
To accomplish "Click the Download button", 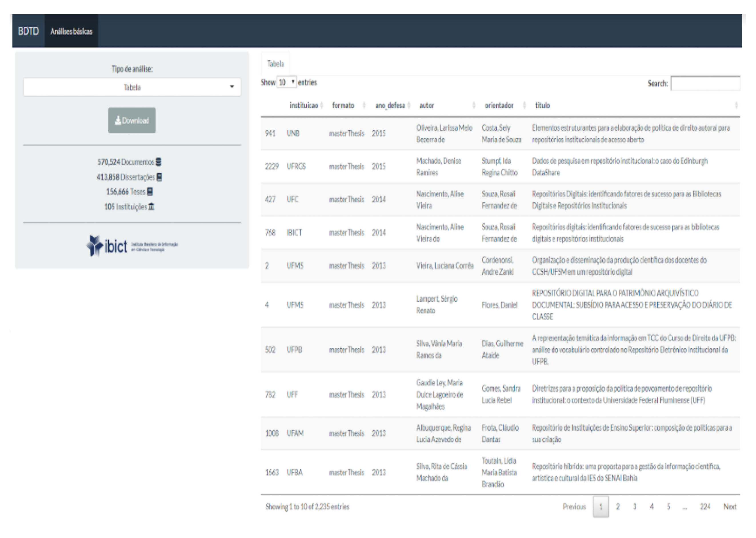I will click(x=132, y=120).
